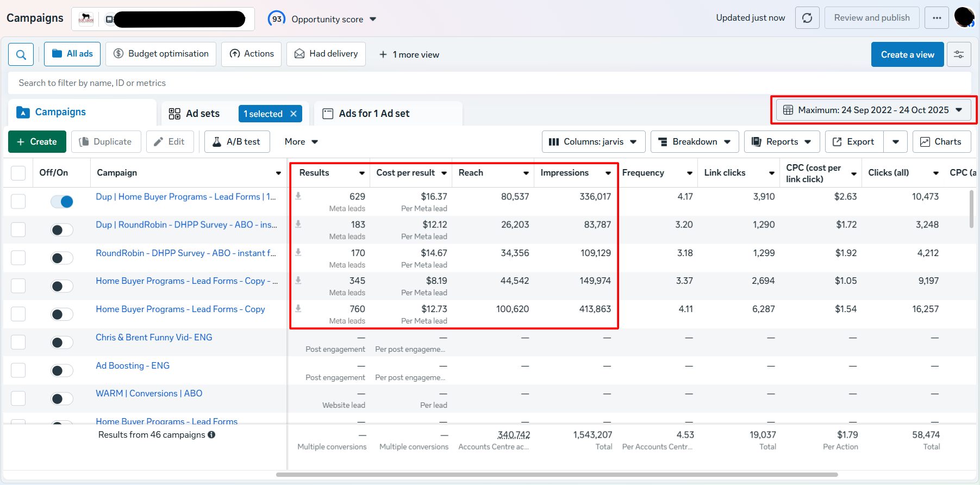Viewport: 980px width, 485px height.
Task: Open the A/B test flask button
Action: point(237,141)
